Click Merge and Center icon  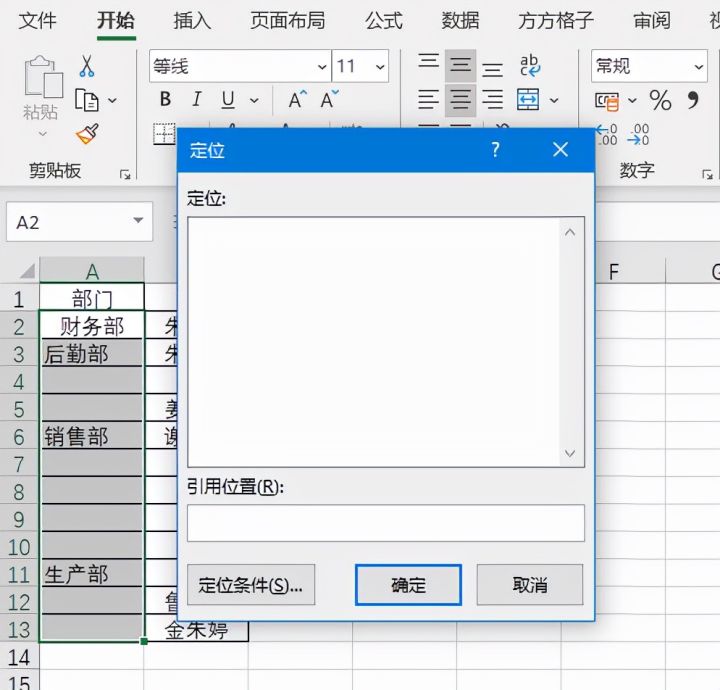pyautogui.click(x=528, y=100)
